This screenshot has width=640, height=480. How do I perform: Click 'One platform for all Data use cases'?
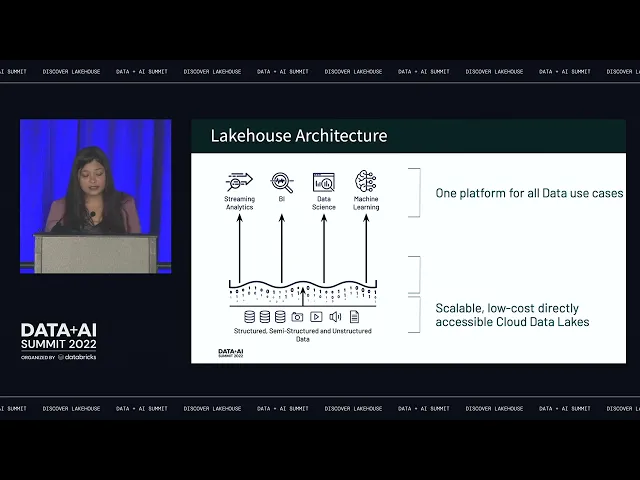[529, 193]
